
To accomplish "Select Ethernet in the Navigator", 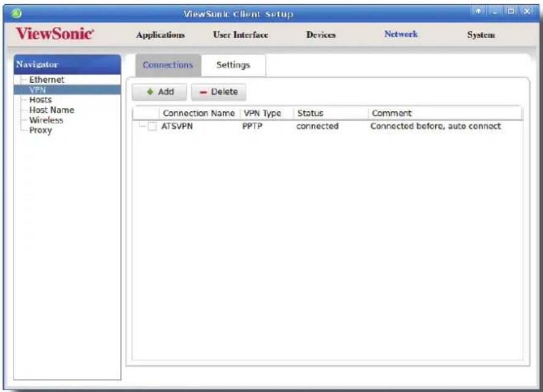I will coord(47,80).
